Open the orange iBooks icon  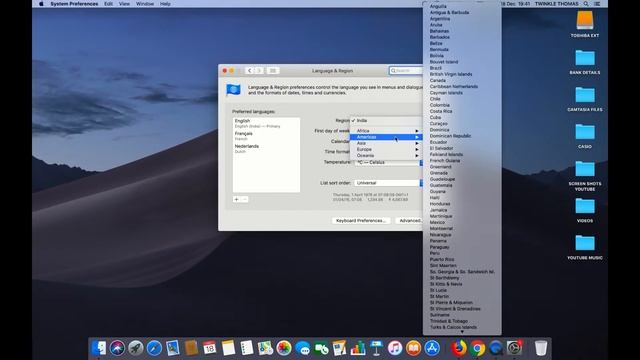413,348
